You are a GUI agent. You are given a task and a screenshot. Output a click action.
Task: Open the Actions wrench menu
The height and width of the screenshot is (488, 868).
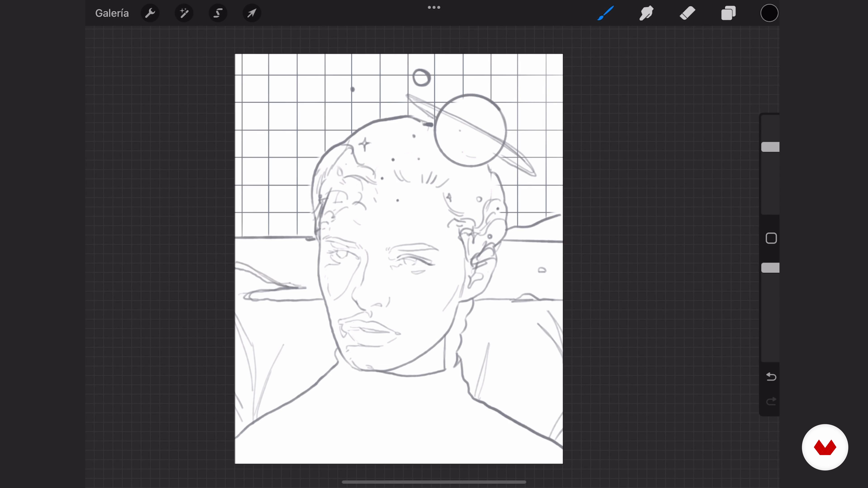pyautogui.click(x=150, y=13)
